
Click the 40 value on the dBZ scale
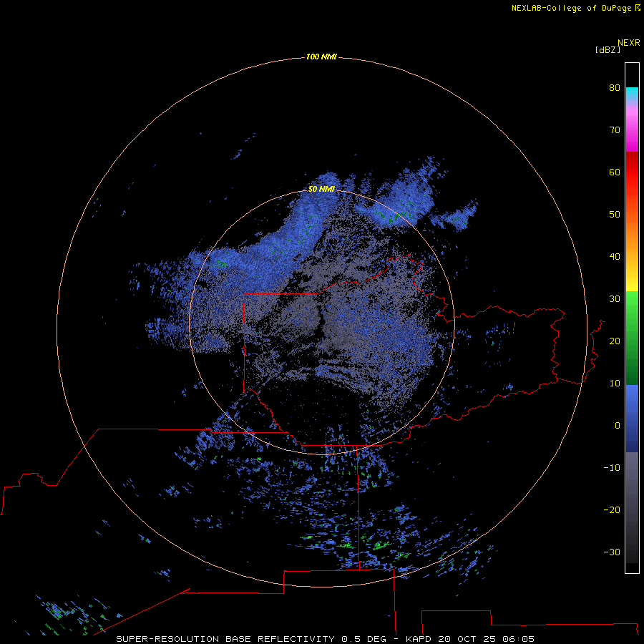tap(615, 257)
